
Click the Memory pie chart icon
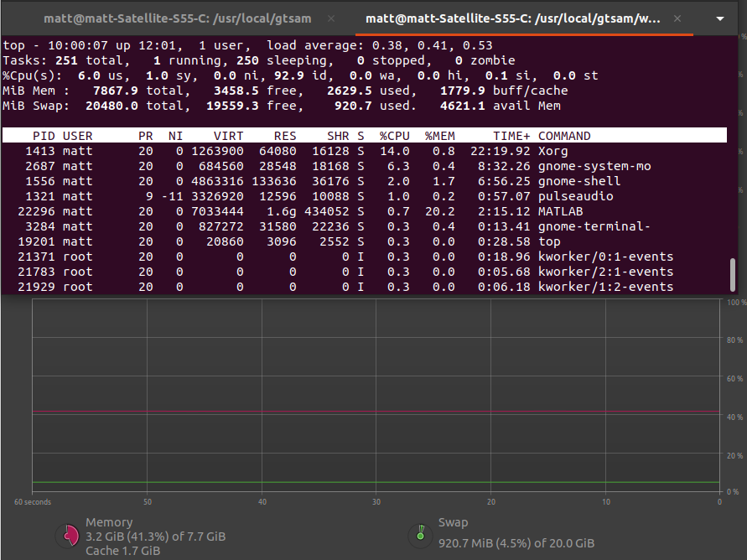69,533
